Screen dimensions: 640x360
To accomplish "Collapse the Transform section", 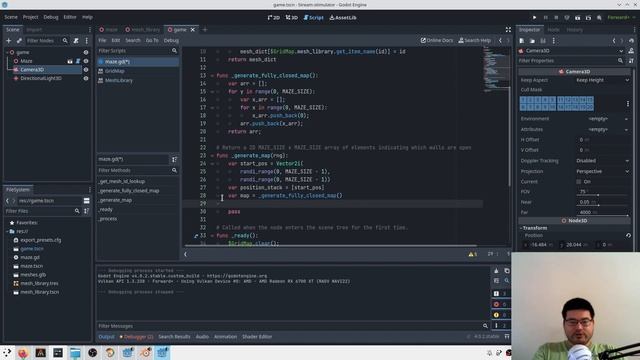I will [535, 228].
